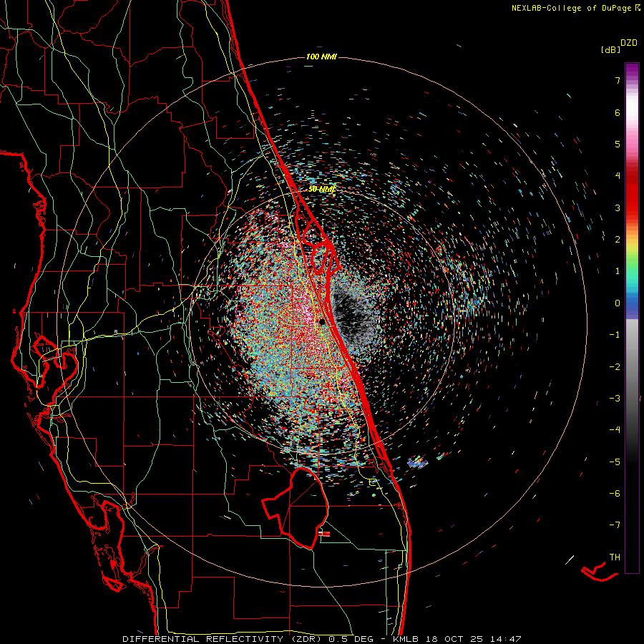Viewport: 644px width, 644px height.
Task: Click the scale label 3 on the legend
Action: 618,208
